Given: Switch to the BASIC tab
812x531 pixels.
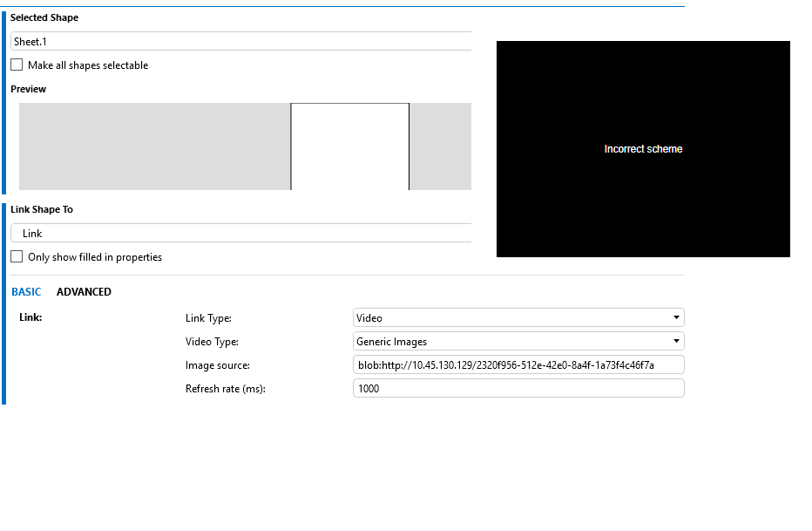Looking at the screenshot, I should [26, 292].
